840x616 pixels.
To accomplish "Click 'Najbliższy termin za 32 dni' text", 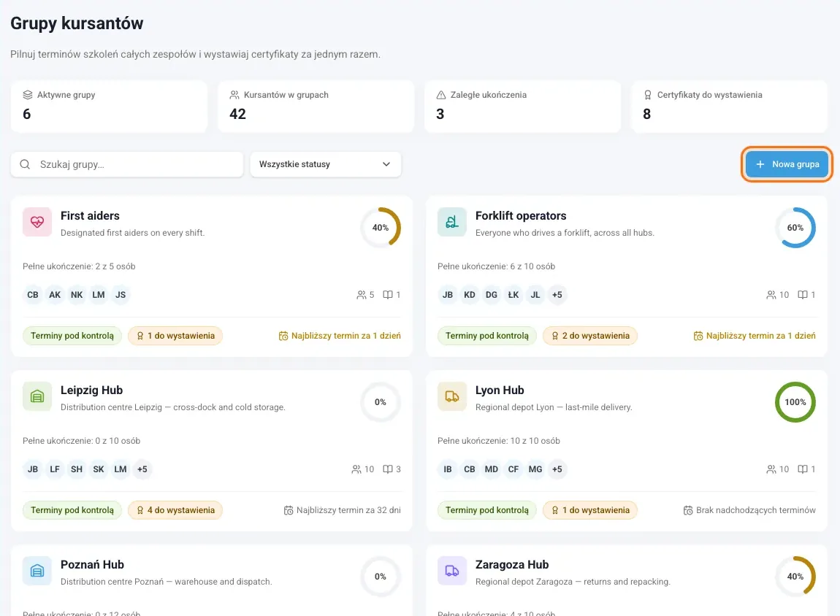I will 348,510.
